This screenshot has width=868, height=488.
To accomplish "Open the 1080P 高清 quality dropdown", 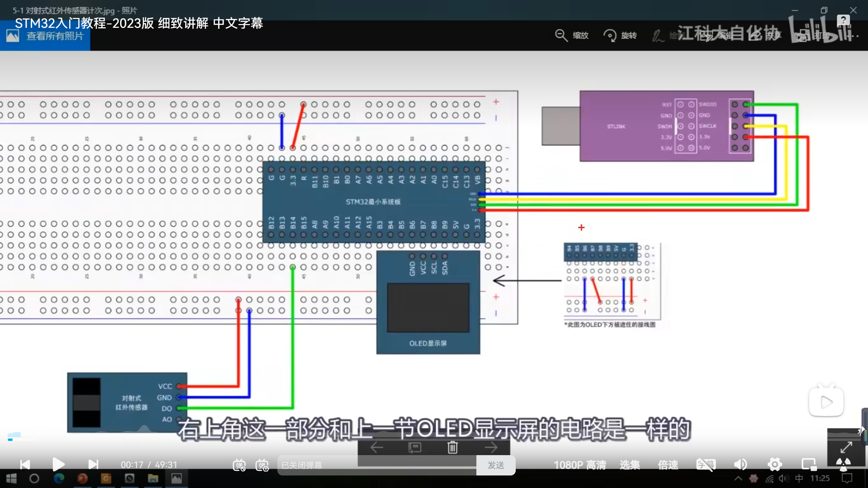I will 580,465.
